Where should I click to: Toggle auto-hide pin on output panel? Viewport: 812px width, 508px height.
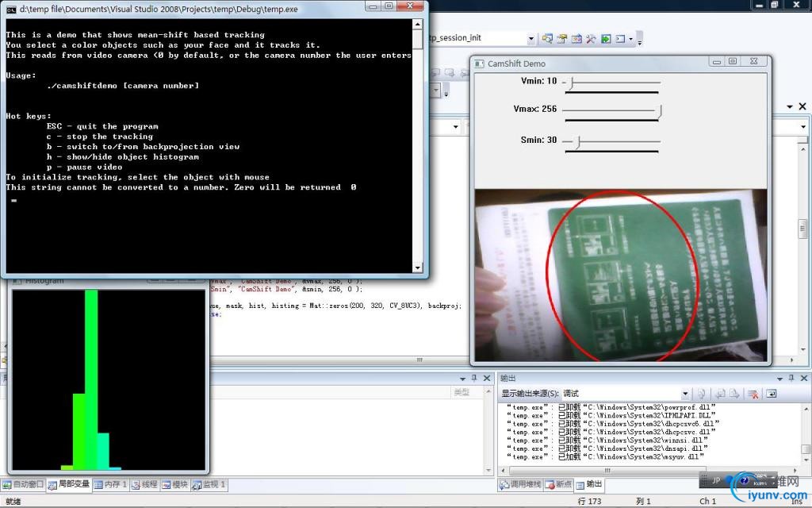[x=791, y=378]
